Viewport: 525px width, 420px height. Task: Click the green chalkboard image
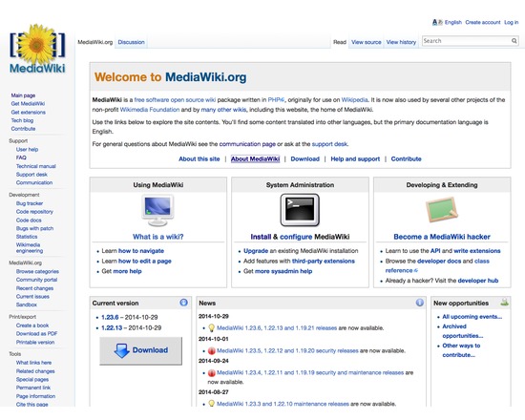441,210
